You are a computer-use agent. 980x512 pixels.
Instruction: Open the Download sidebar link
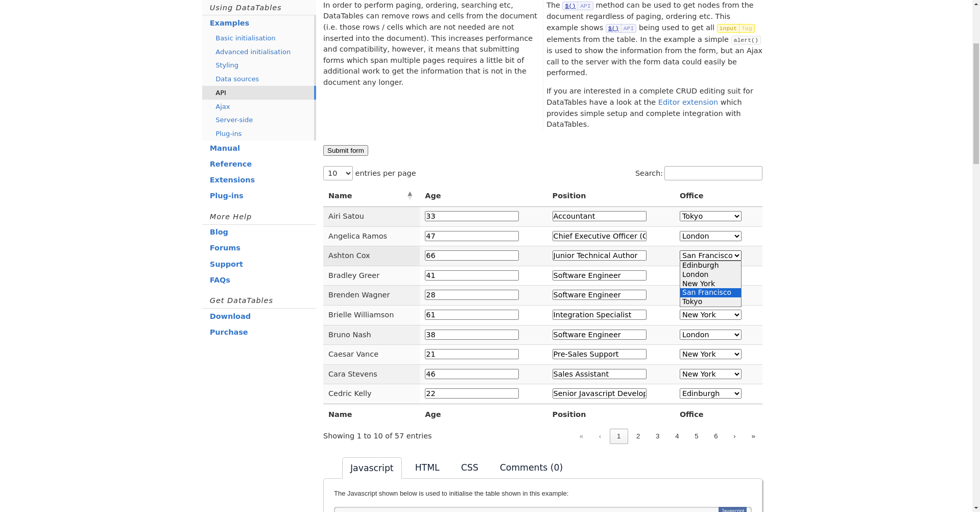230,316
